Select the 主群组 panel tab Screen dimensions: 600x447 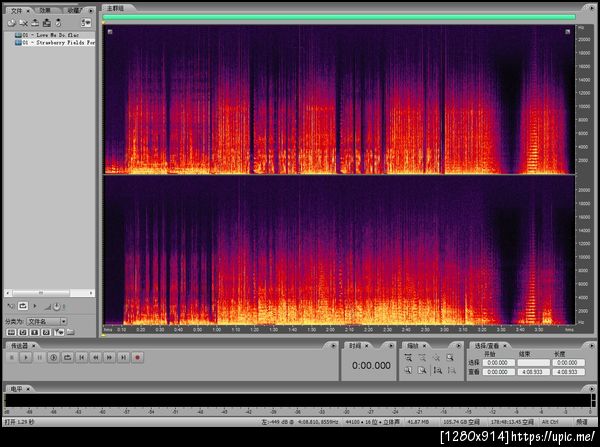(115, 8)
